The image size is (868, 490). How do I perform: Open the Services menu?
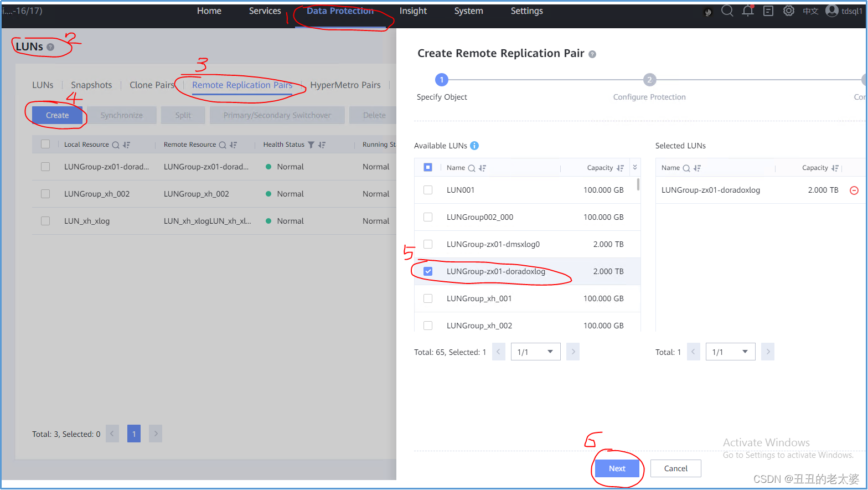[x=265, y=11]
